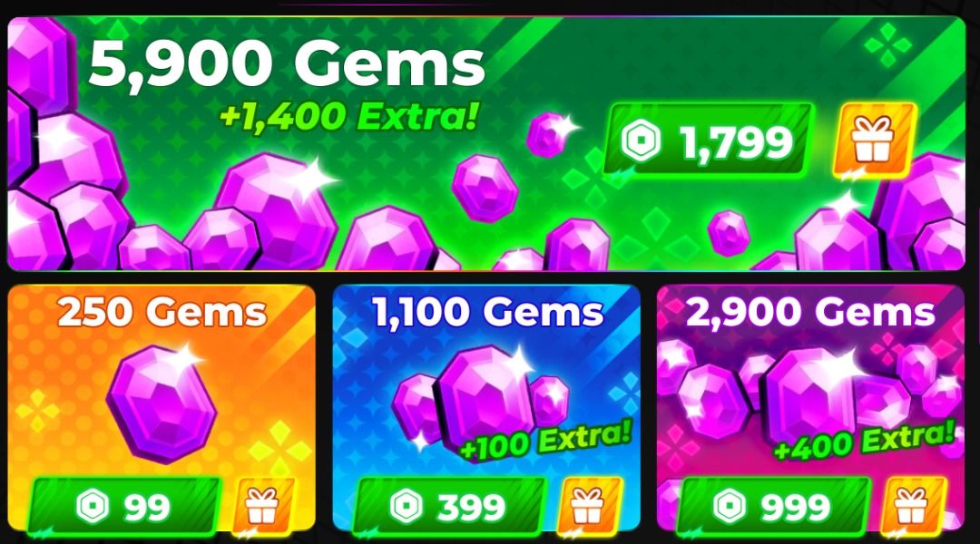Click the single large gem on orange card
The height and width of the screenshot is (544, 980).
(x=162, y=403)
